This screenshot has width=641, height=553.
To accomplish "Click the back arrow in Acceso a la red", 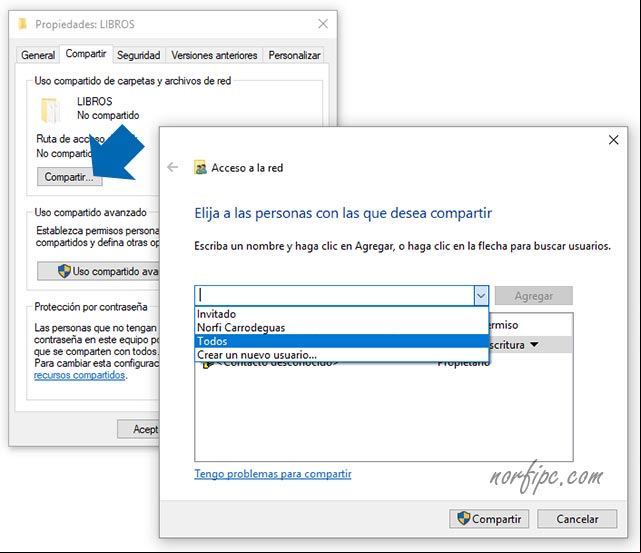I will (x=173, y=167).
